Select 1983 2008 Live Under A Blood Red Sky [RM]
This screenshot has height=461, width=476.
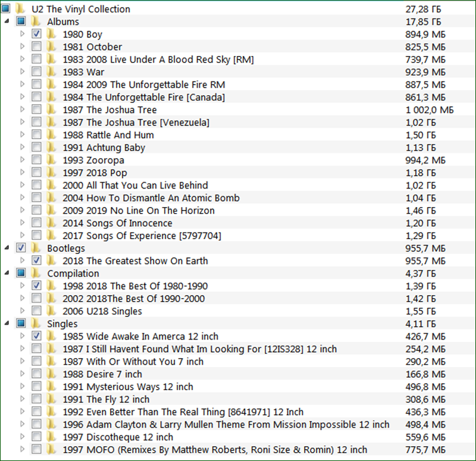pos(158,59)
